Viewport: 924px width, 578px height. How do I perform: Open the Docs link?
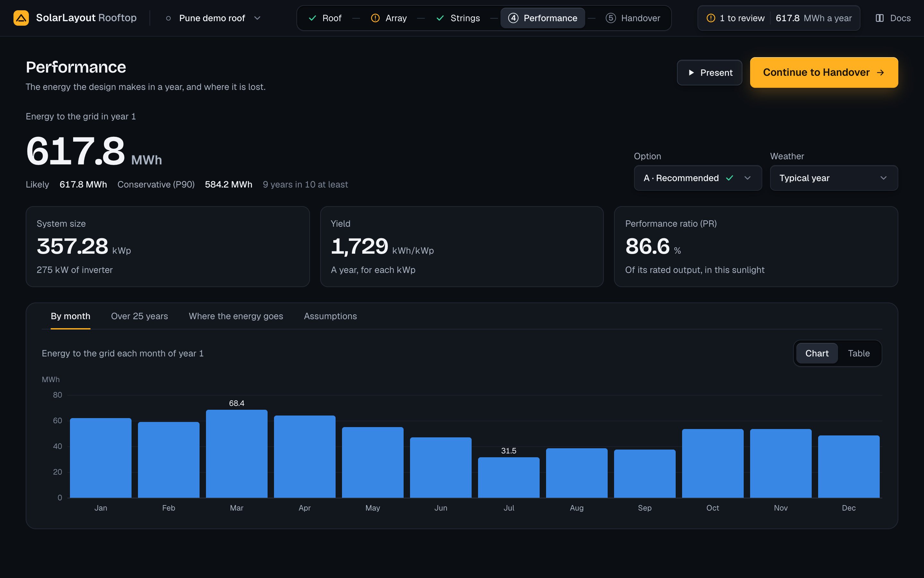[893, 18]
